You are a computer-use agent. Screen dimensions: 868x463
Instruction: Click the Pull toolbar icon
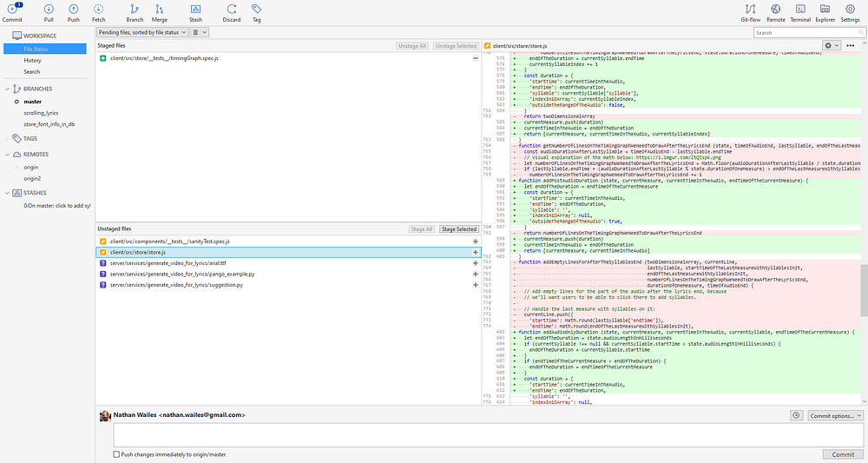click(49, 10)
